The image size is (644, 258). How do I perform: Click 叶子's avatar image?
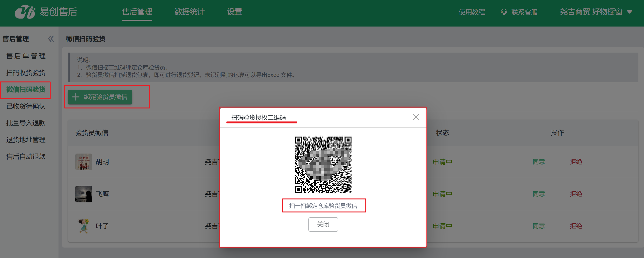pyautogui.click(x=83, y=226)
